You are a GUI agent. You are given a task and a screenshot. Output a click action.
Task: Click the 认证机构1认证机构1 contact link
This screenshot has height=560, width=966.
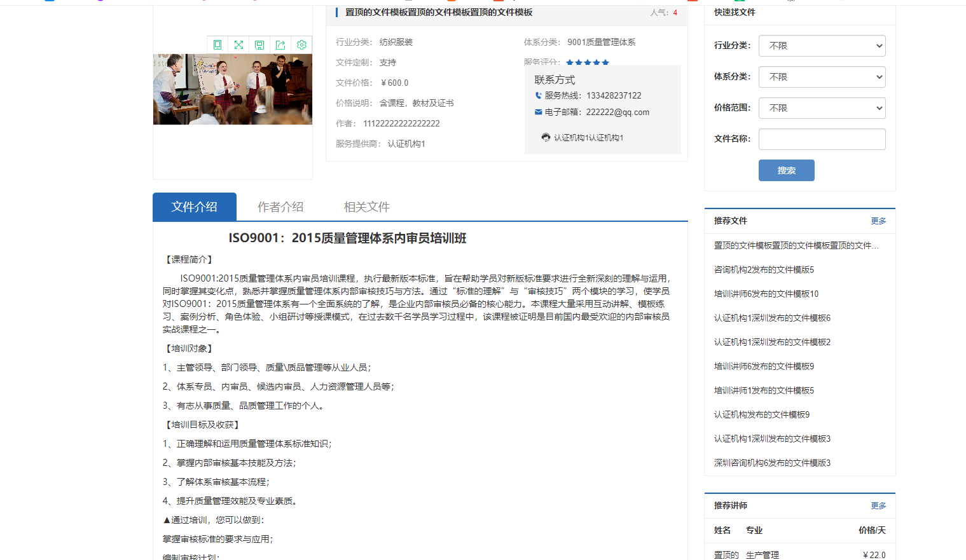pyautogui.click(x=588, y=137)
